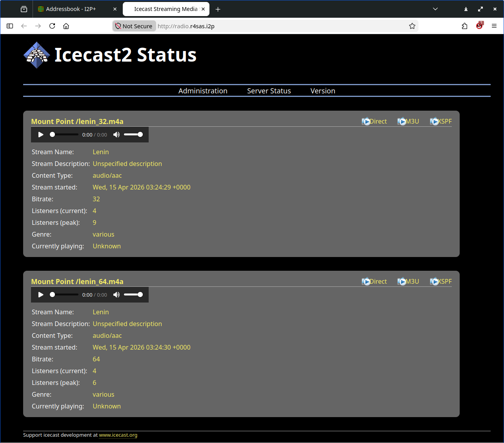504x443 pixels.
Task: Click the Mount Point /lenin_32.m4a heading
Action: 77,122
